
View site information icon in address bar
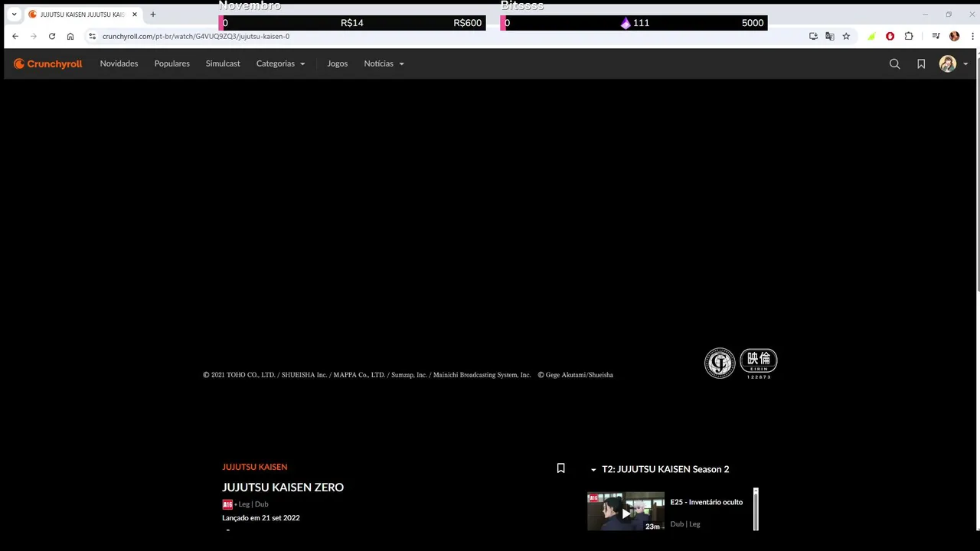coord(93,36)
